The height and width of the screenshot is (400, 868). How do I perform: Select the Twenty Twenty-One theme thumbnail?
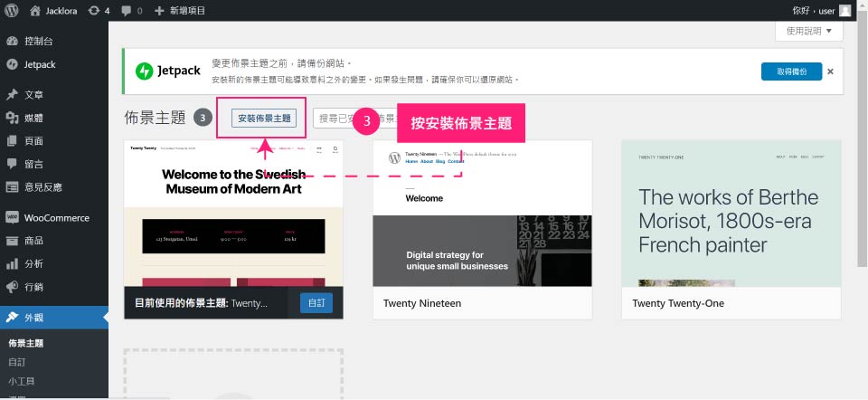pos(731,214)
